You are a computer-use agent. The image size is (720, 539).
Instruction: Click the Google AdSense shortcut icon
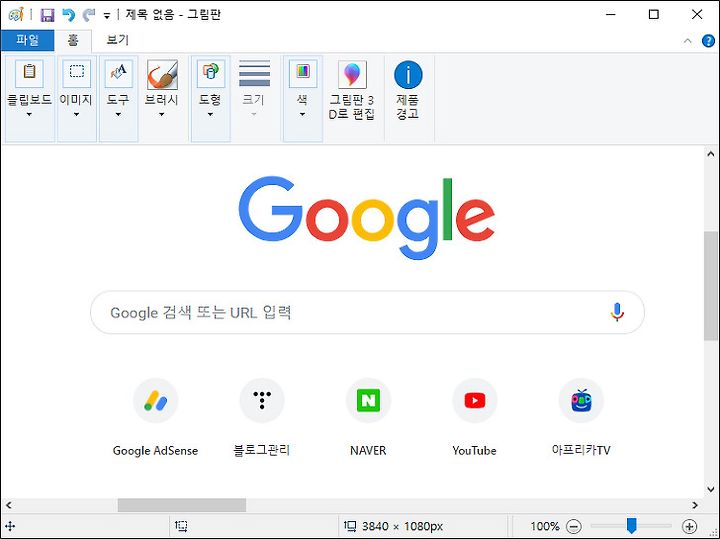pos(156,401)
